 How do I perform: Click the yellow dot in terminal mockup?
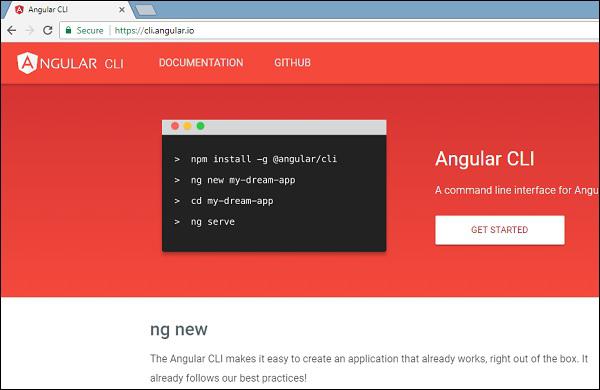pyautogui.click(x=188, y=126)
